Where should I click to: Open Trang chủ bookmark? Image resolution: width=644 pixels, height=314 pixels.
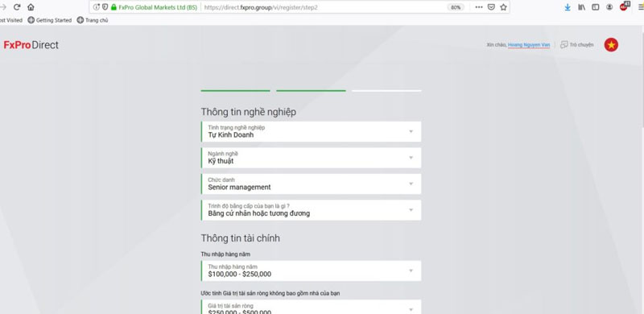tap(93, 20)
